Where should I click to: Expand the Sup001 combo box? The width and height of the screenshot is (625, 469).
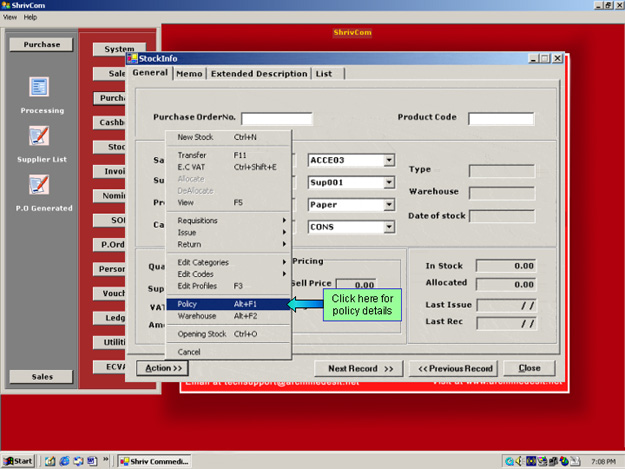(390, 183)
